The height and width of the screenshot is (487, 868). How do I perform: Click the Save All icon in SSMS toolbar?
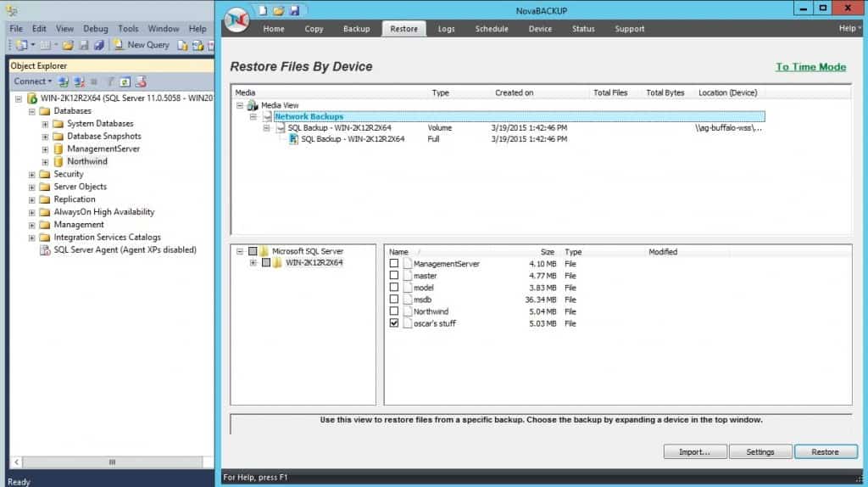(x=98, y=45)
